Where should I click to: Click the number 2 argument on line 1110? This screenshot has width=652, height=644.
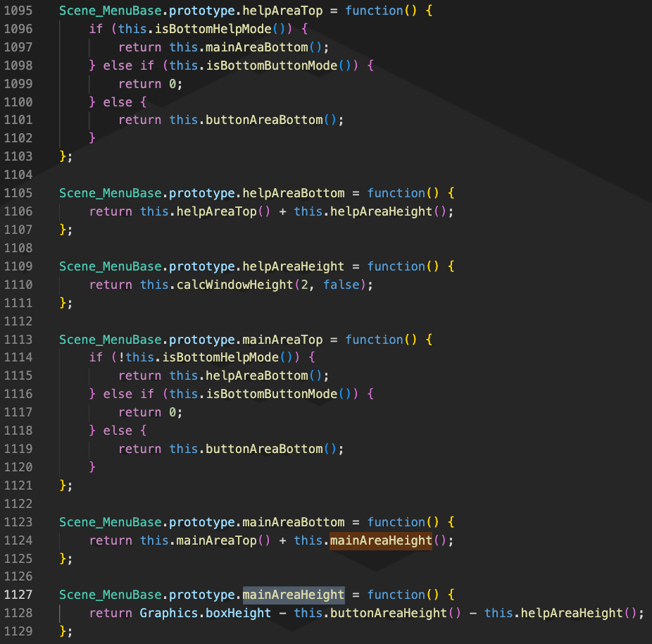click(x=305, y=285)
